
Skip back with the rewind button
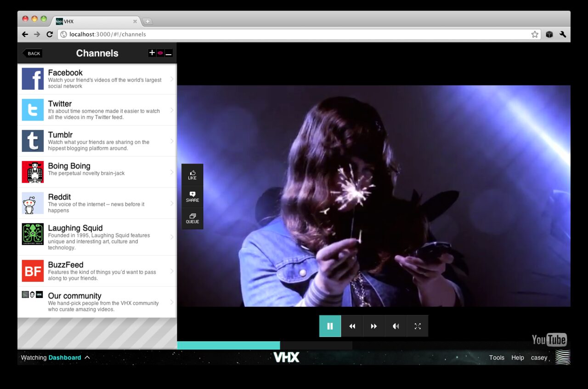pyautogui.click(x=352, y=326)
